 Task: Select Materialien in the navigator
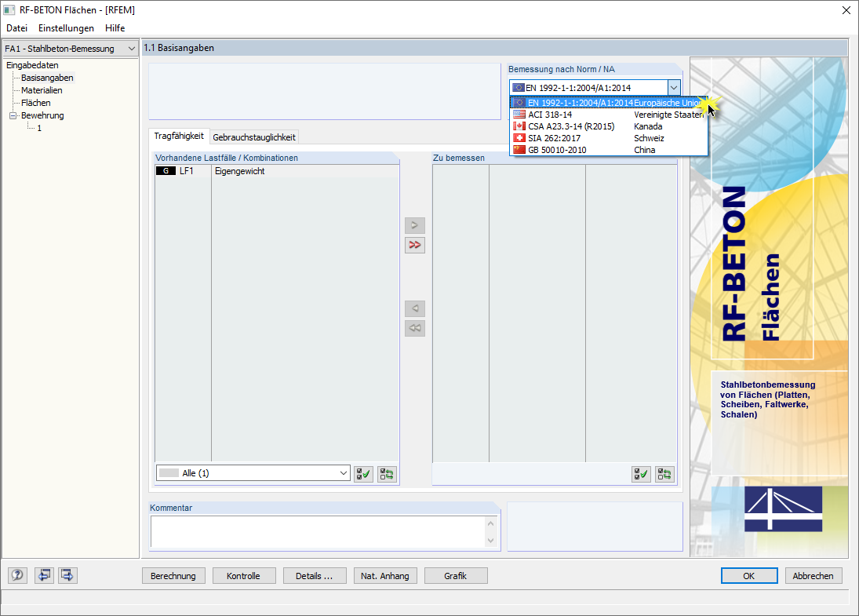pyautogui.click(x=42, y=90)
